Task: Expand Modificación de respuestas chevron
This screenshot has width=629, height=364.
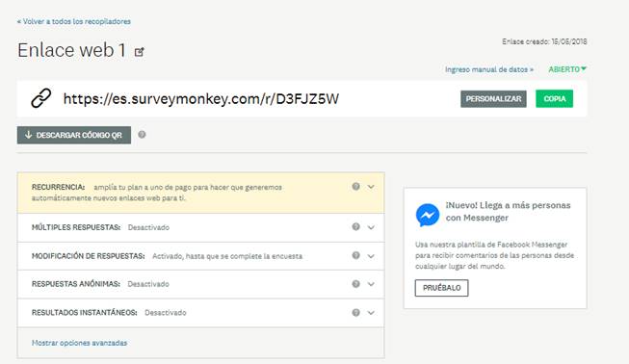Action: pyautogui.click(x=371, y=256)
